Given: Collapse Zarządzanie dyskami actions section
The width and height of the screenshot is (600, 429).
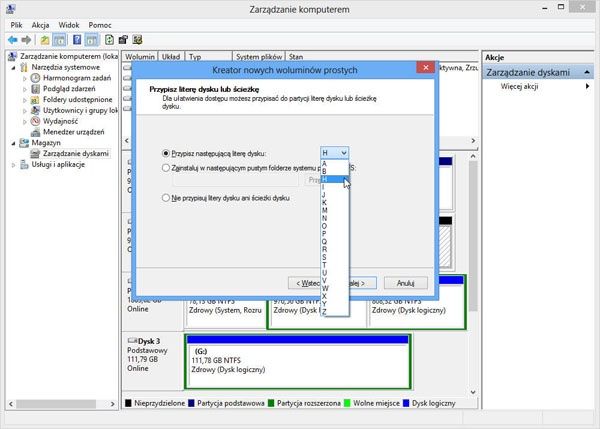Looking at the screenshot, I should pyautogui.click(x=587, y=72).
